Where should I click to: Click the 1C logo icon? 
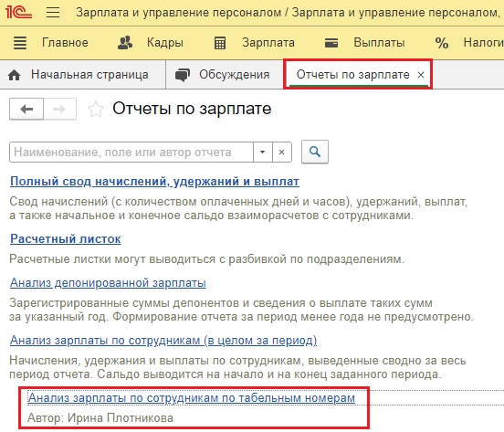18,12
